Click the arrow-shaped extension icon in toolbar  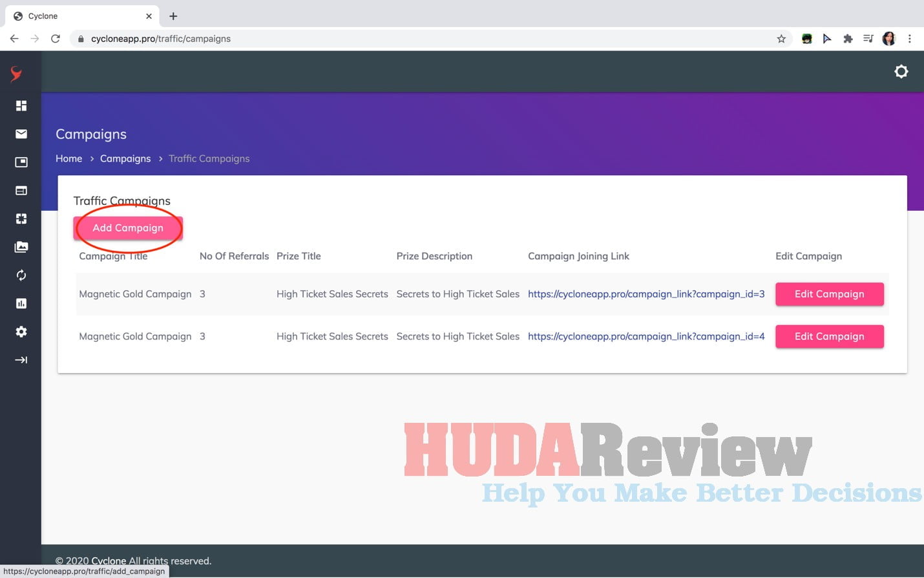coord(827,39)
